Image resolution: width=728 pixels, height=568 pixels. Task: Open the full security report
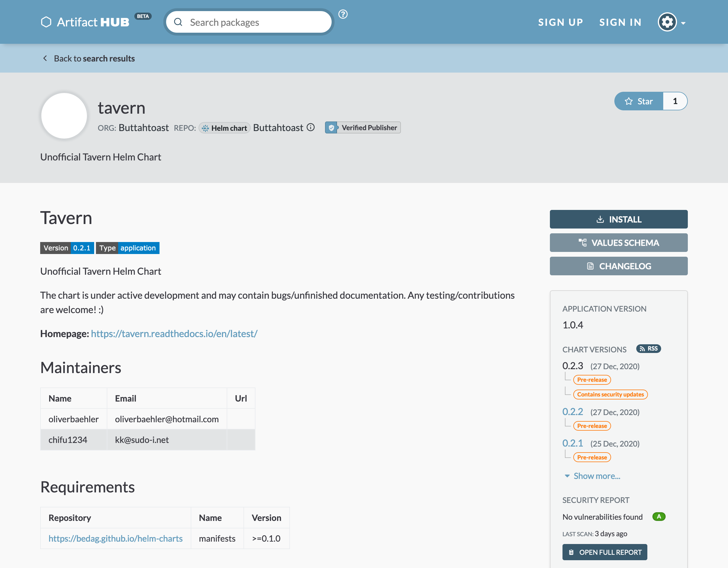point(605,552)
